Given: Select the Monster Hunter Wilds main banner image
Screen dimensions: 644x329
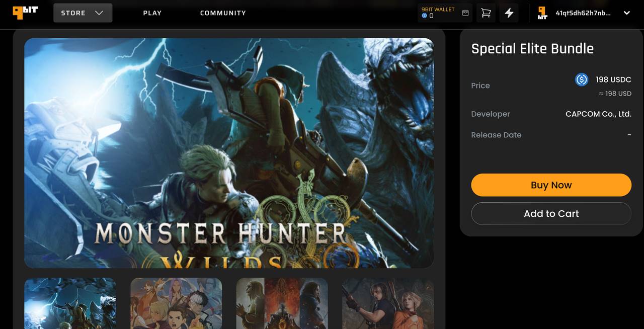Looking at the screenshot, I should pos(229,152).
